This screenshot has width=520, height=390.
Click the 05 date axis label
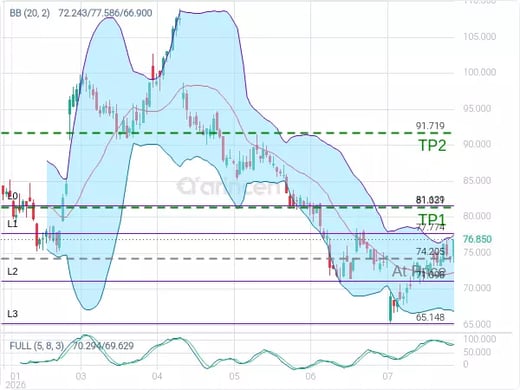point(234,376)
